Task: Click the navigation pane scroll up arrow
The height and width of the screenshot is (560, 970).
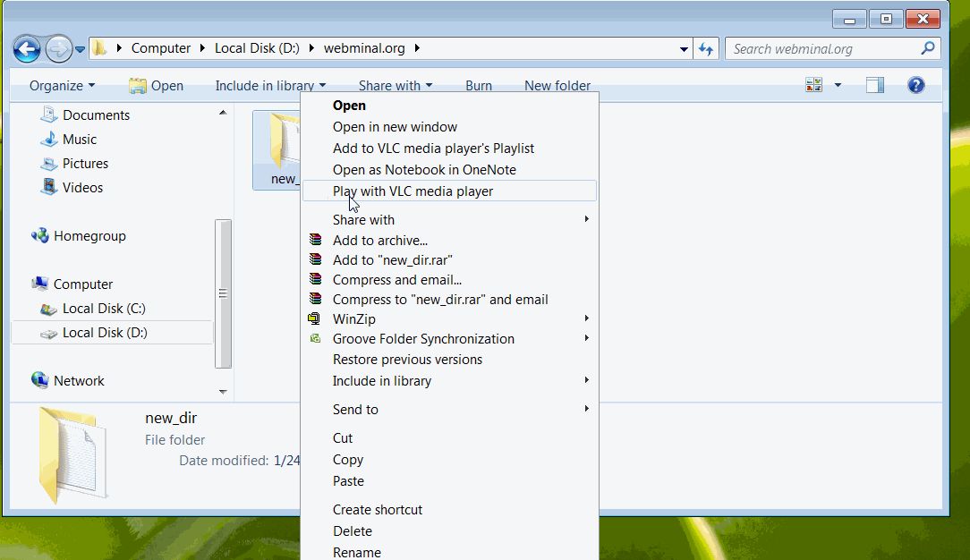Action: tap(223, 113)
